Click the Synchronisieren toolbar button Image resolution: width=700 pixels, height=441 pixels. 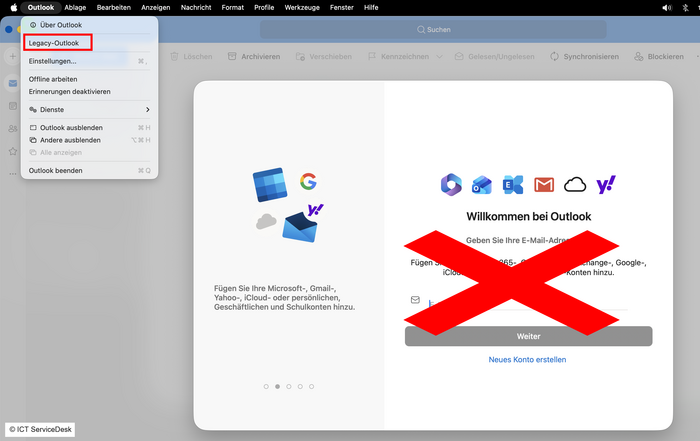[584, 57]
